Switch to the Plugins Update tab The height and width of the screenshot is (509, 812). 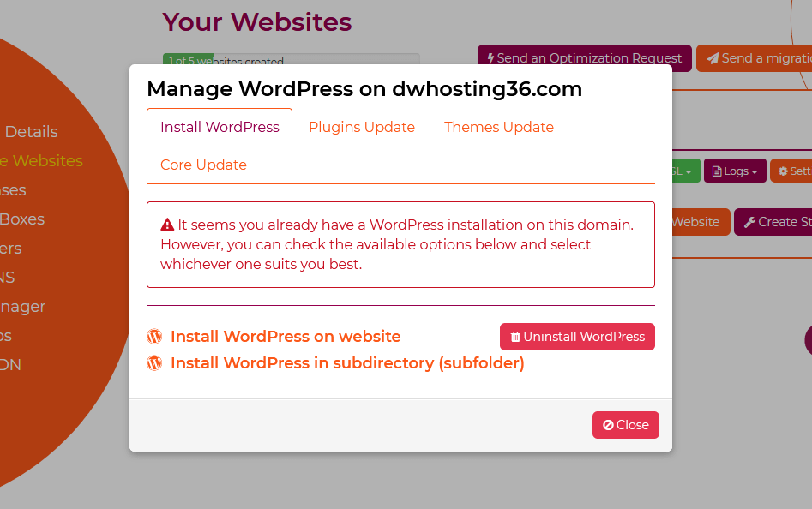[x=362, y=127]
